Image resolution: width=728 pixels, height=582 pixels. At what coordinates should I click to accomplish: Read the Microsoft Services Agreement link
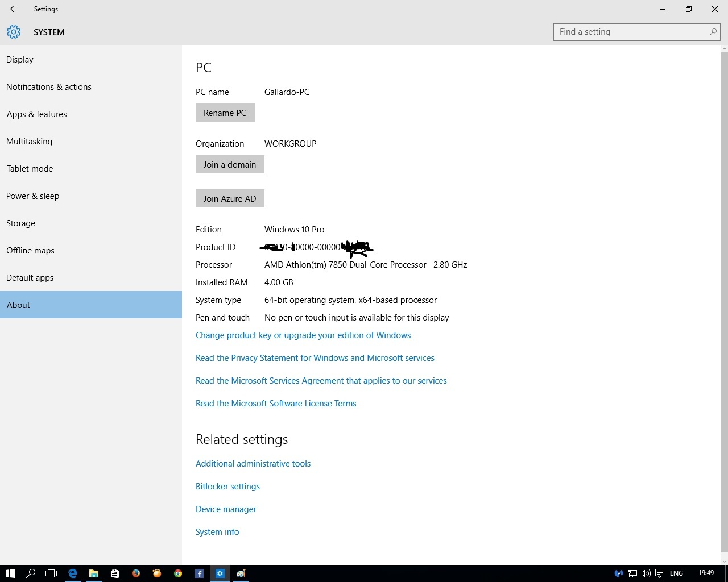tap(321, 381)
